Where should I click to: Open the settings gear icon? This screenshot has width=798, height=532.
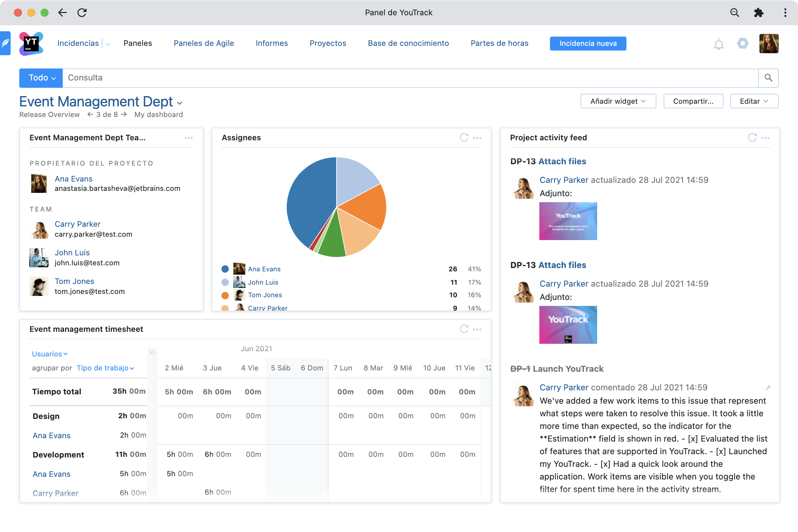point(742,44)
